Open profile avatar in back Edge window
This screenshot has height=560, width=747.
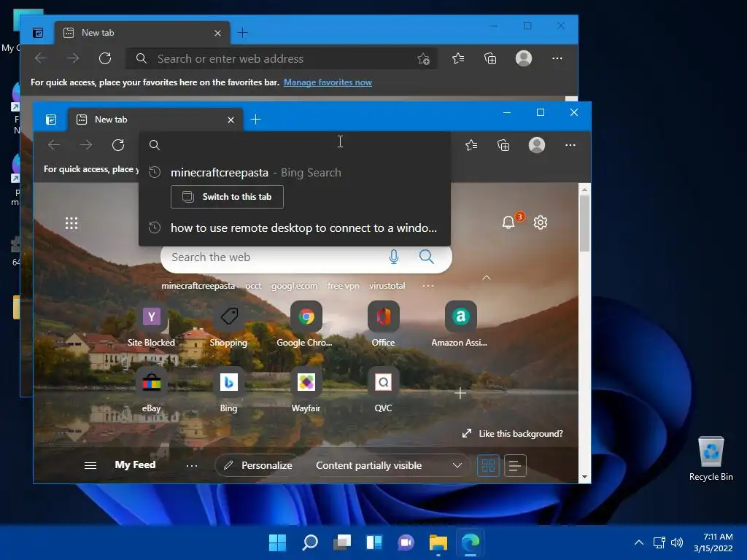click(x=524, y=58)
